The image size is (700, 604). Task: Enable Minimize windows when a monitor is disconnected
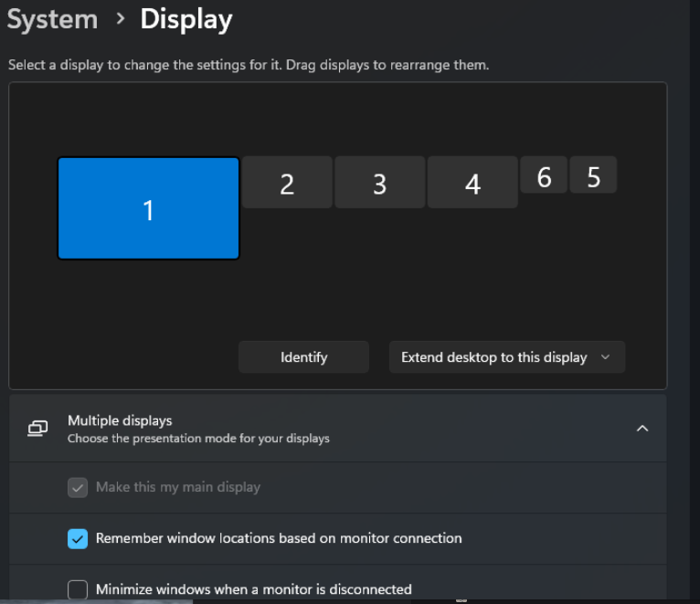point(78,589)
